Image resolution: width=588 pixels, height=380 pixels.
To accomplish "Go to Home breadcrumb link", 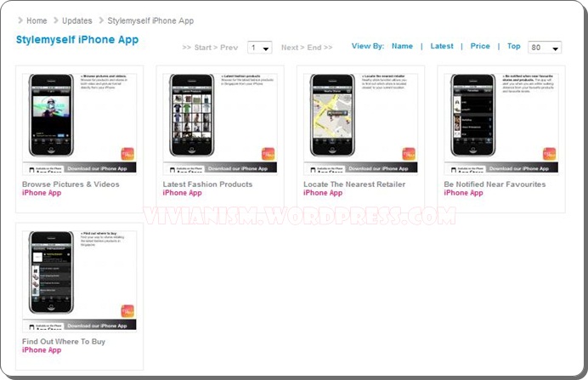I will (37, 20).
